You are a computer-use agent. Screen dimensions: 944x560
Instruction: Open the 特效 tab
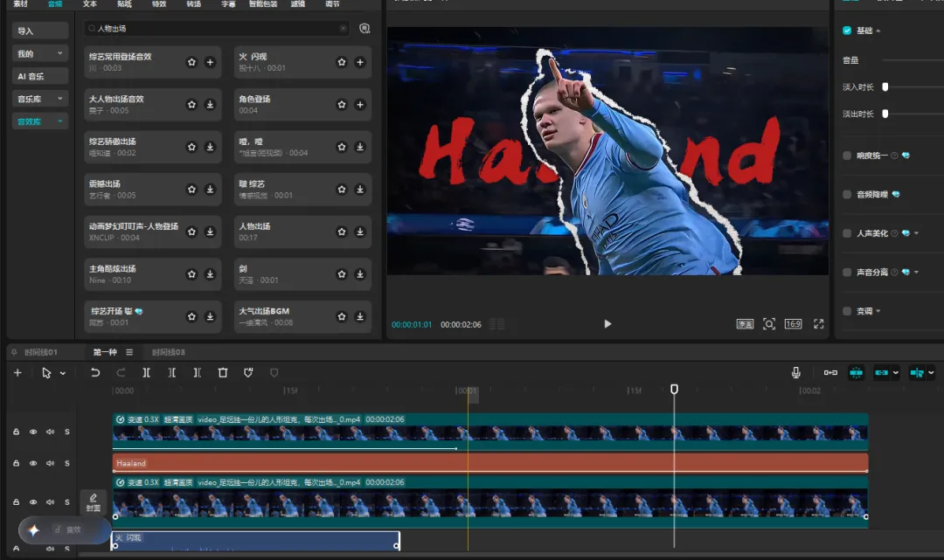(x=159, y=3)
